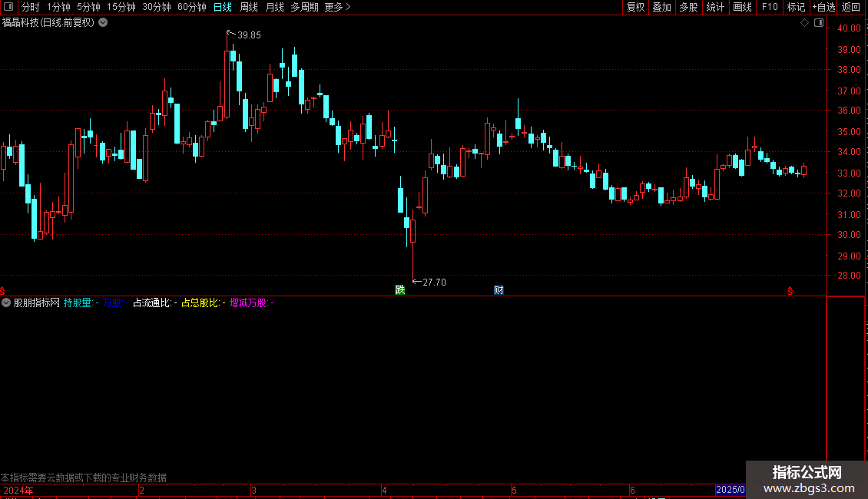Click the blue 财 marker
The width and height of the screenshot is (868, 499).
[499, 290]
